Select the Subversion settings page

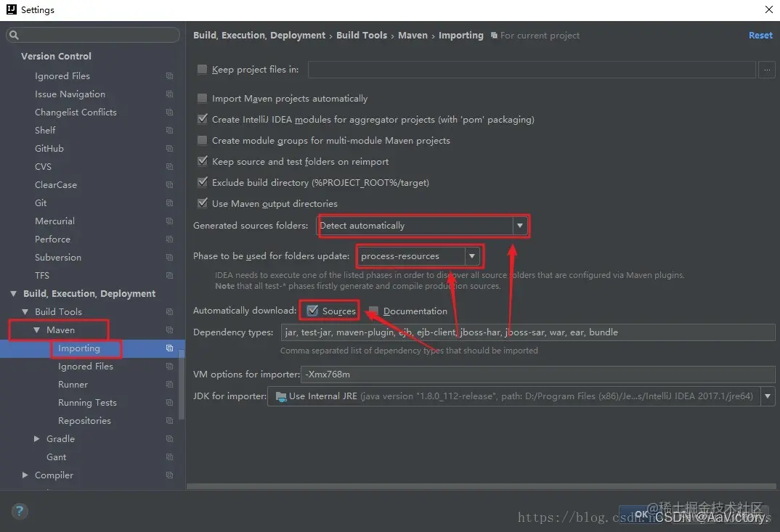(x=58, y=258)
